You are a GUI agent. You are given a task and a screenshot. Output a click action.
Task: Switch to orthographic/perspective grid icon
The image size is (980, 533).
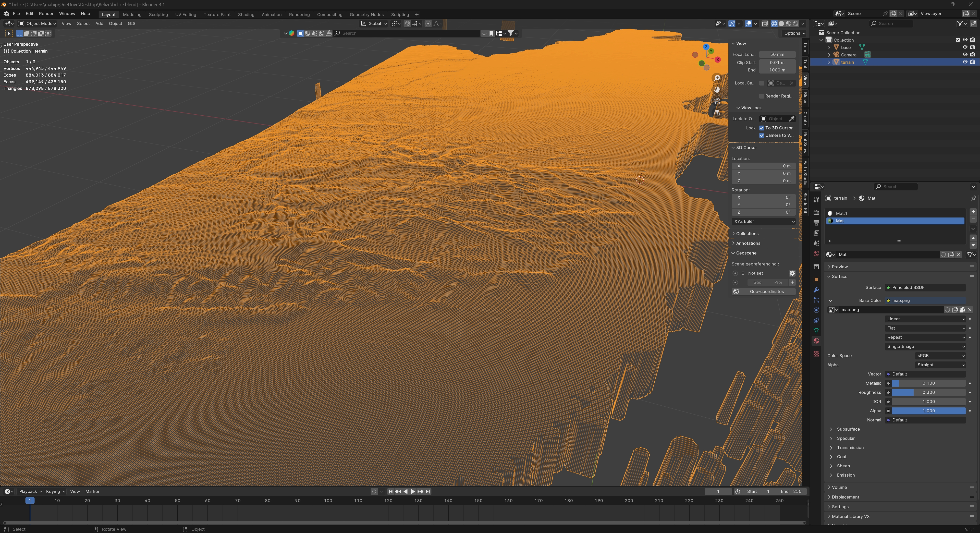[717, 113]
